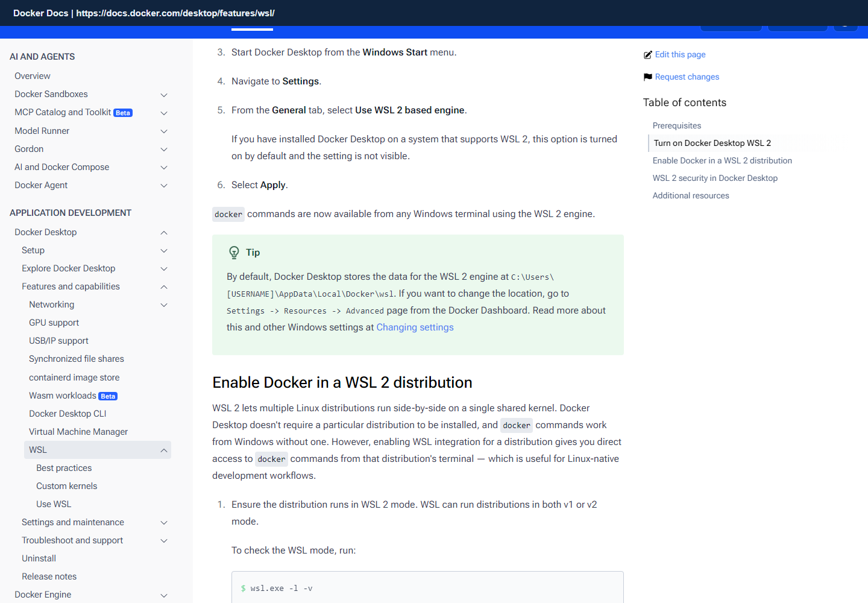Image resolution: width=868 pixels, height=603 pixels.
Task: Expand the Docker Engine chevron
Action: click(x=164, y=595)
